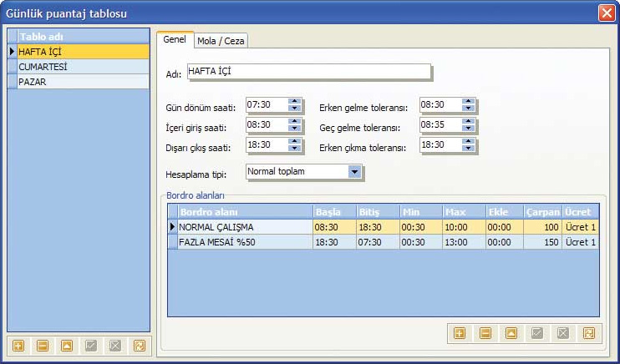Switch to the Mola / Ceza tab
The width and height of the screenshot is (620, 364).
221,41
